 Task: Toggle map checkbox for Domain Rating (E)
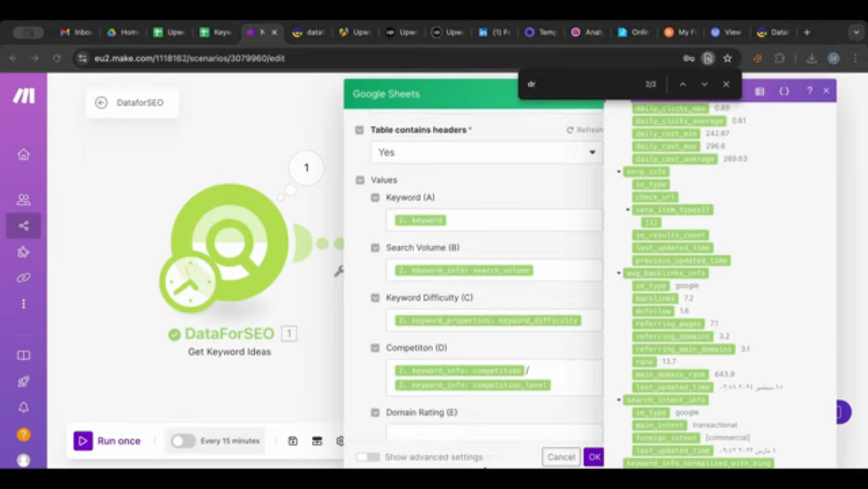click(x=375, y=413)
